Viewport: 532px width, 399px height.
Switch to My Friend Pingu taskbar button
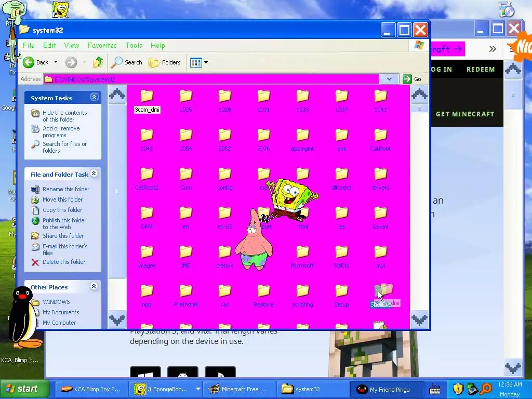click(387, 389)
